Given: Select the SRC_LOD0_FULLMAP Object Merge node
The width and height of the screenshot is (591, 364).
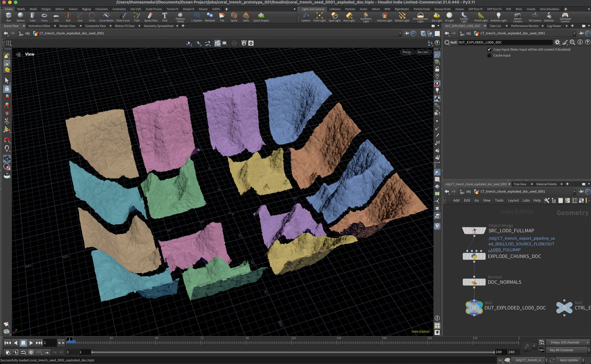Looking at the screenshot, I should (474, 230).
